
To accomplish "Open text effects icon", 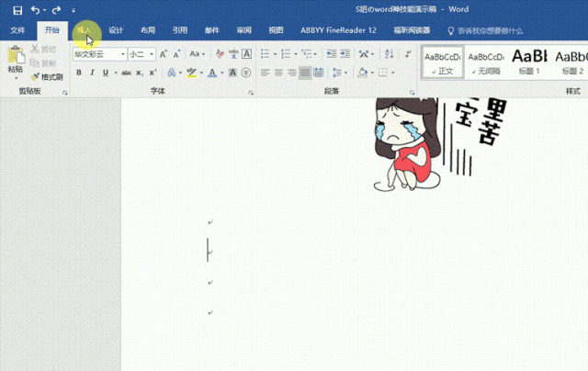I will 172,73.
